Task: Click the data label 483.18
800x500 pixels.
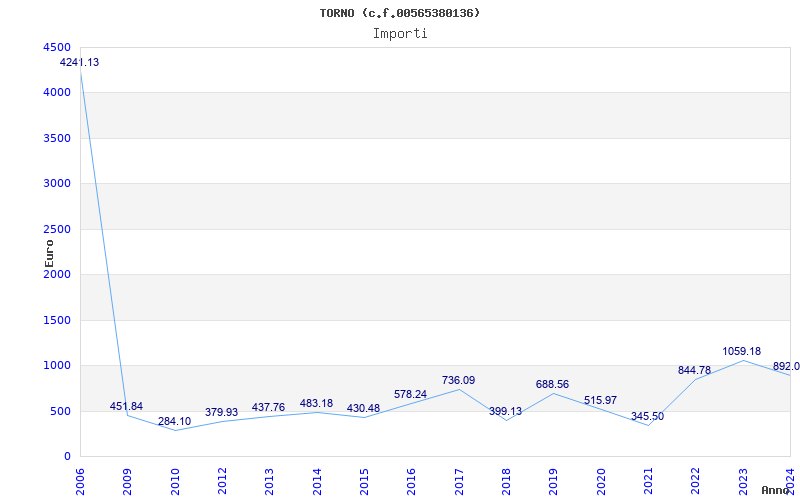Action: [316, 404]
